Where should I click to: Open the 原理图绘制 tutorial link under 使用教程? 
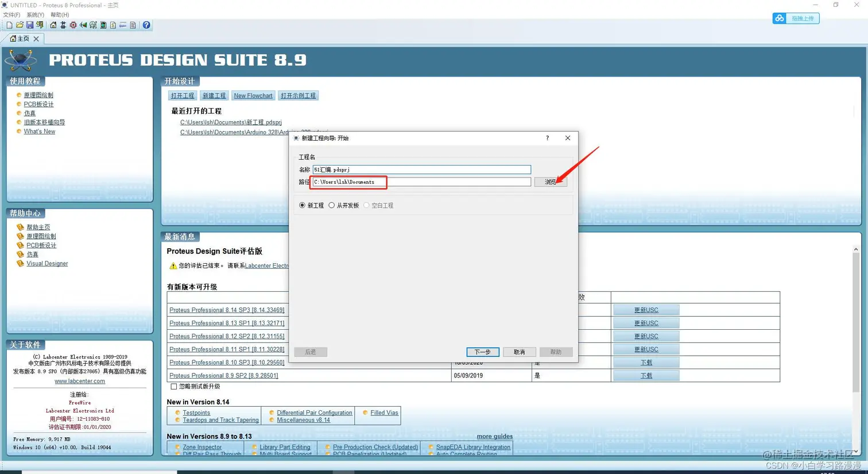38,95
